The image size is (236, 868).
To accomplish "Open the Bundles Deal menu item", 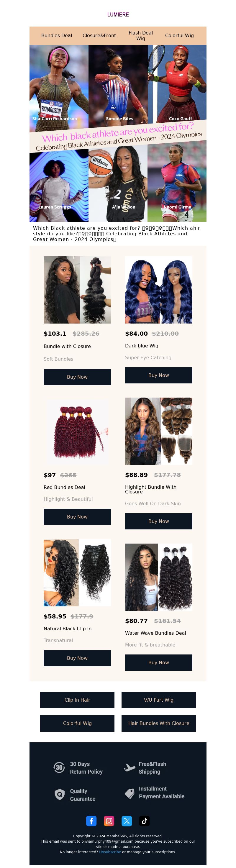I will [x=57, y=35].
